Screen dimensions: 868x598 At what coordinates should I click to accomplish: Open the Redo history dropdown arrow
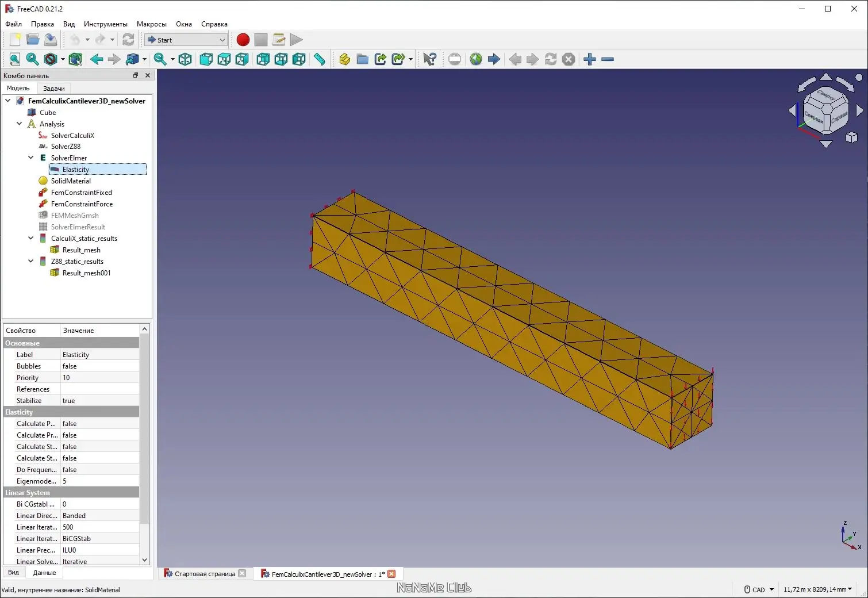112,40
